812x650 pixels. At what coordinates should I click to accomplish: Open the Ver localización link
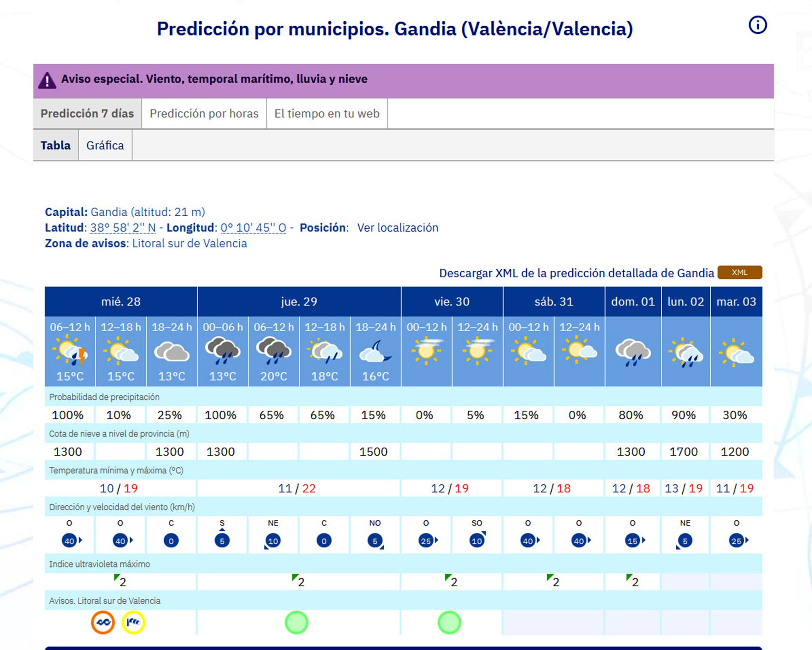tap(397, 228)
